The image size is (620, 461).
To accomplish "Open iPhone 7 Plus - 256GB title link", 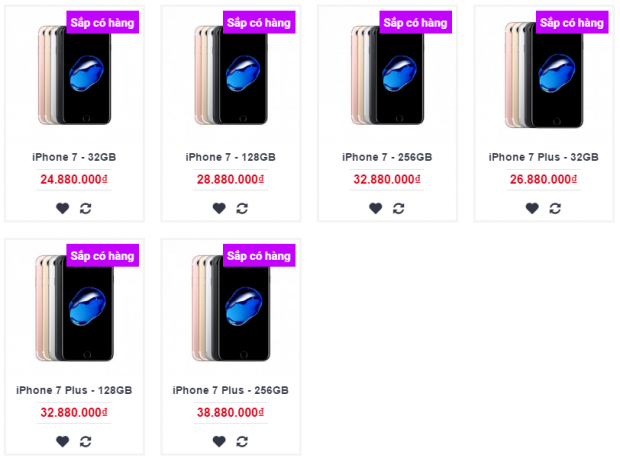I will [231, 390].
